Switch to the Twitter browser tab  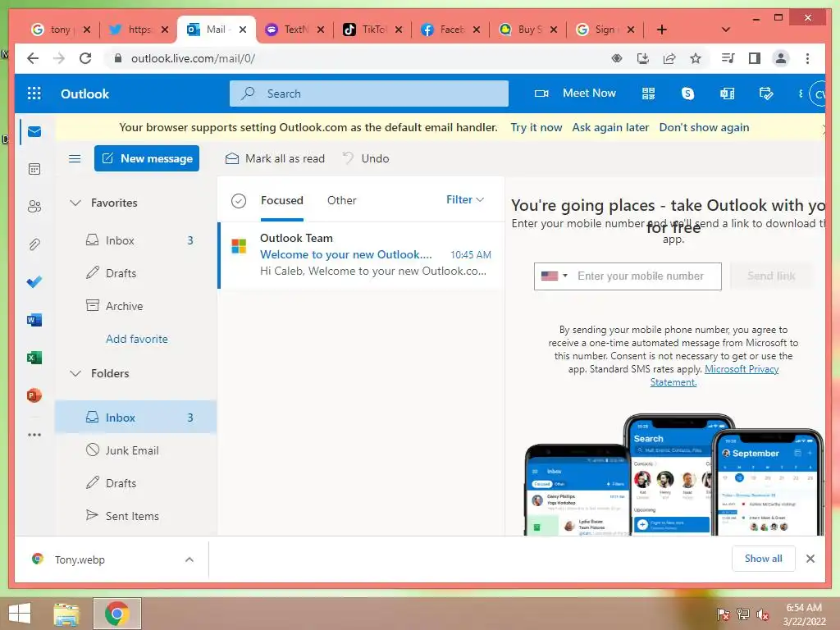(x=139, y=30)
